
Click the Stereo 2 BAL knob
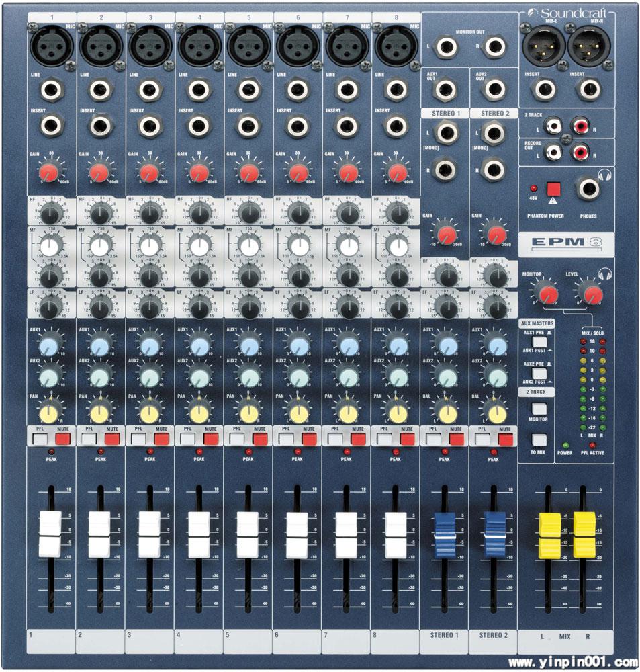(496, 413)
